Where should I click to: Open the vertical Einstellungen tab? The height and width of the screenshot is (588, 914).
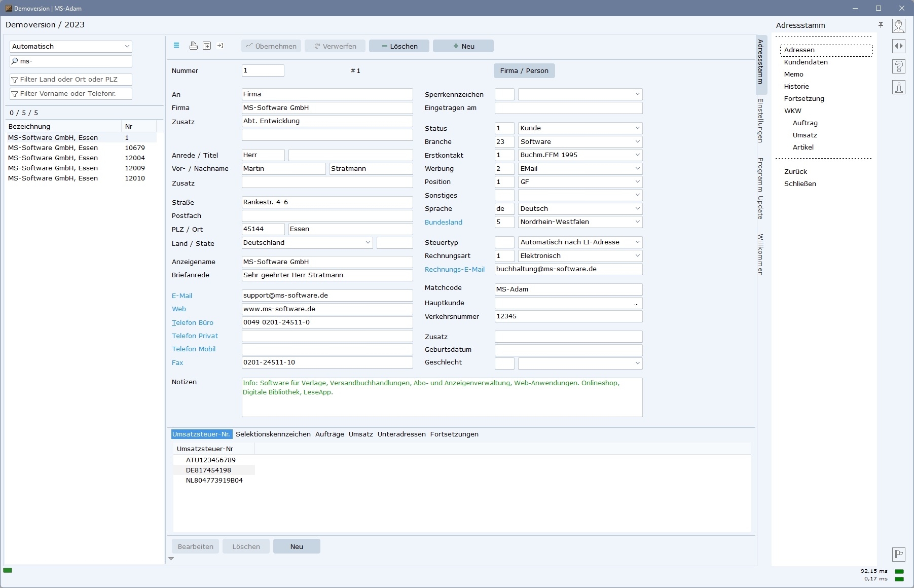(x=760, y=120)
